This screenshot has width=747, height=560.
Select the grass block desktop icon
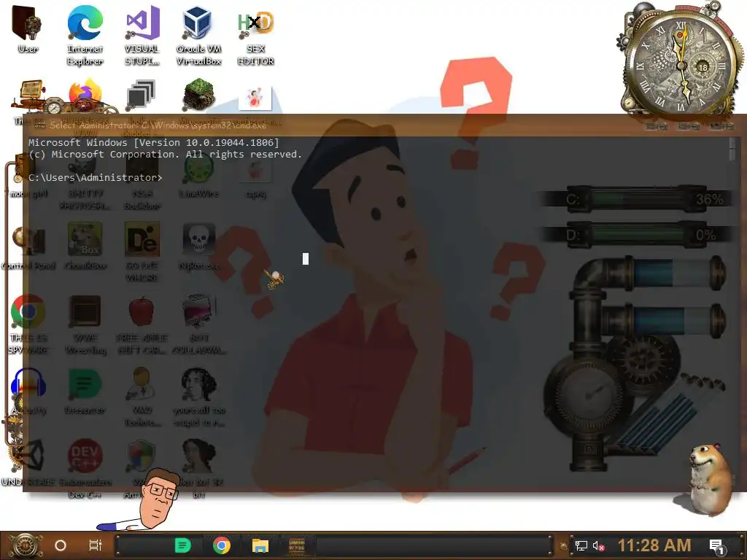pyautogui.click(x=198, y=94)
